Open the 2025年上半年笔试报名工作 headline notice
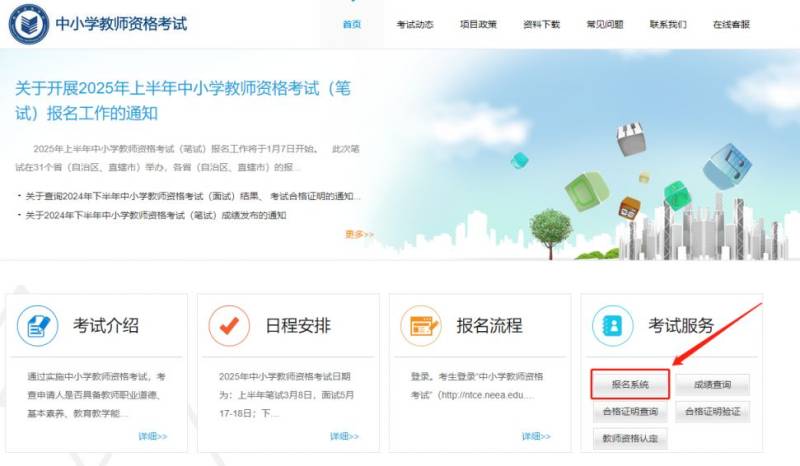The width and height of the screenshot is (800, 466). tap(183, 101)
